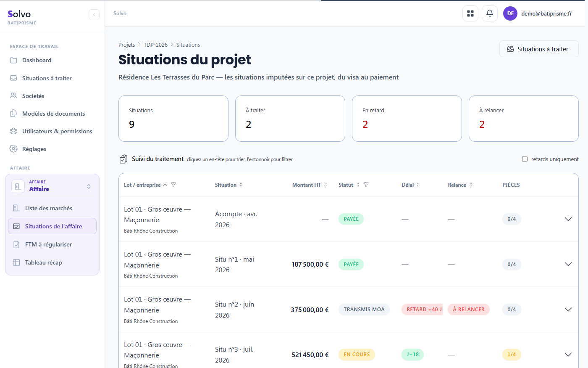Click the À relancer 2 summary card
This screenshot has height=368, width=588.
coord(524,119)
